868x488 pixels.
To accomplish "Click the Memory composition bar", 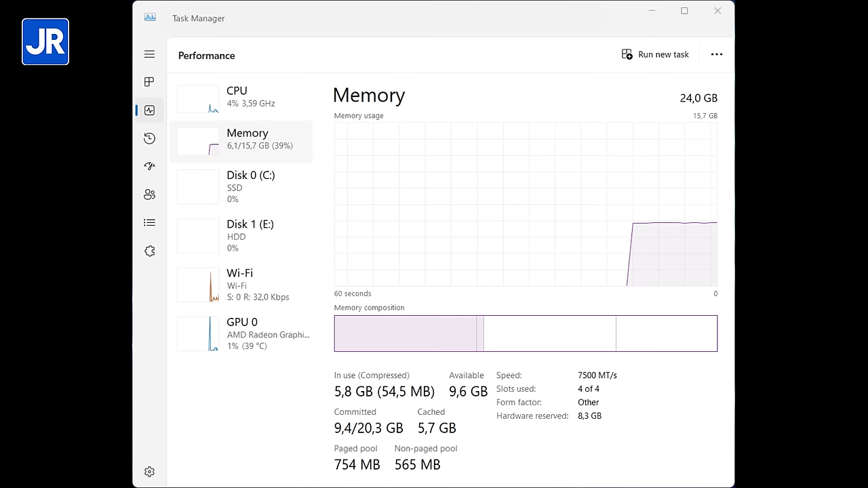I will click(525, 333).
